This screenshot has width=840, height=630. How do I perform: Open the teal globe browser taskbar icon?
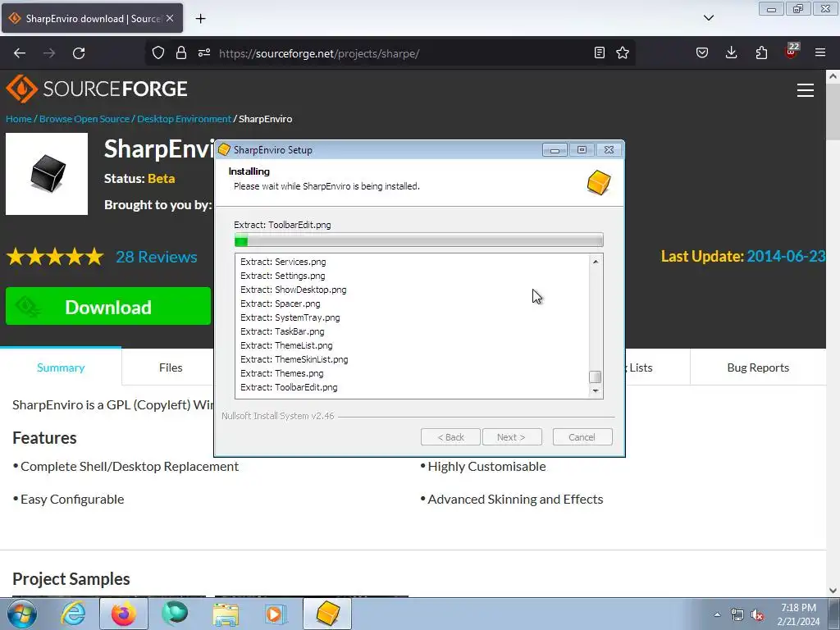click(x=175, y=614)
